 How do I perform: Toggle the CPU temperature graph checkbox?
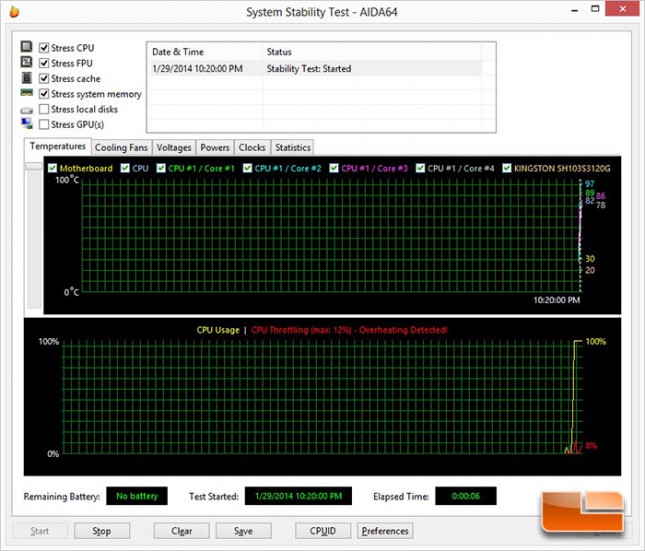tap(125, 168)
